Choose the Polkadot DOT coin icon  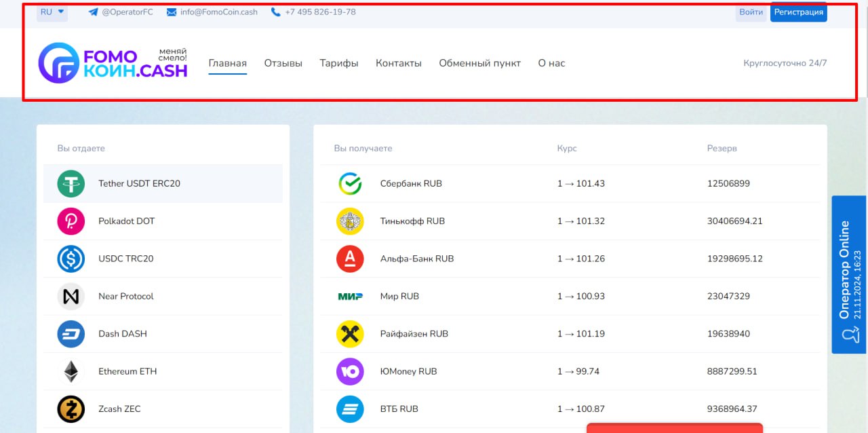coord(71,221)
